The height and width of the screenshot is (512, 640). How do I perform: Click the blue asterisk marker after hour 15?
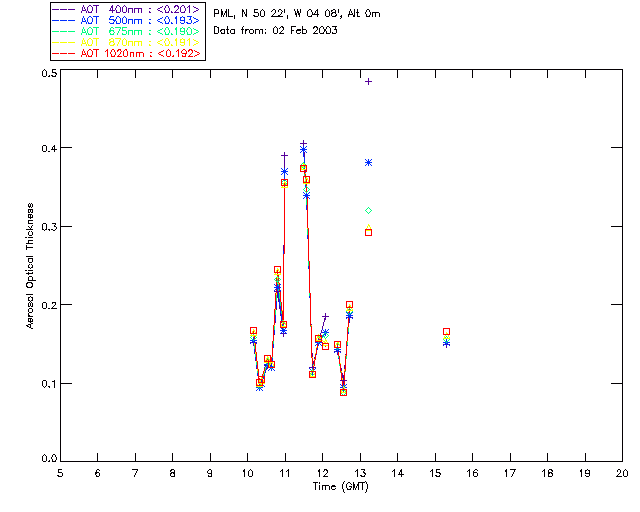[447, 344]
